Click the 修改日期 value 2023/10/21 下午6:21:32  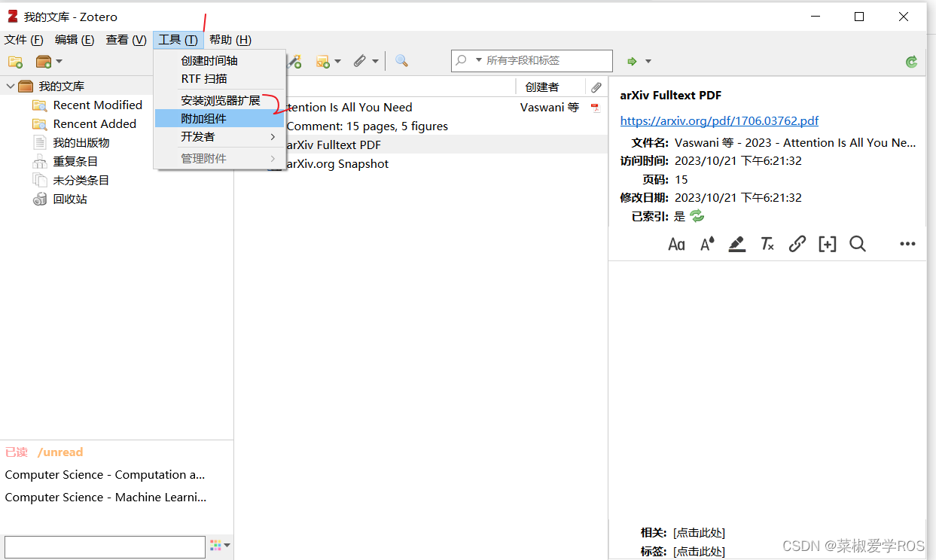(x=738, y=198)
